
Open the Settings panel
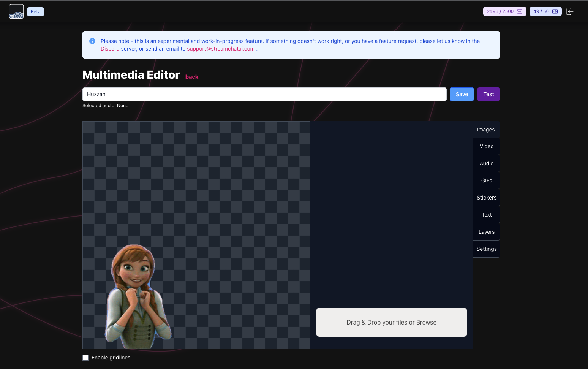coord(486,249)
